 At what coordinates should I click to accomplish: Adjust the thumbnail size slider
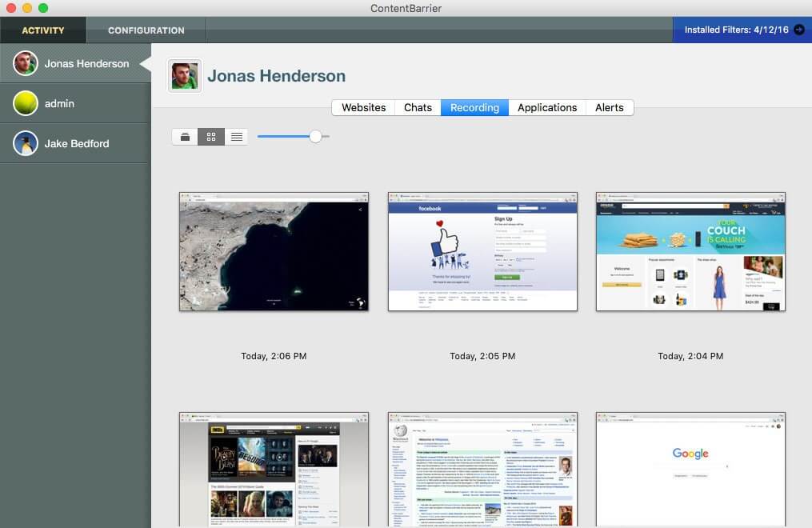point(315,137)
